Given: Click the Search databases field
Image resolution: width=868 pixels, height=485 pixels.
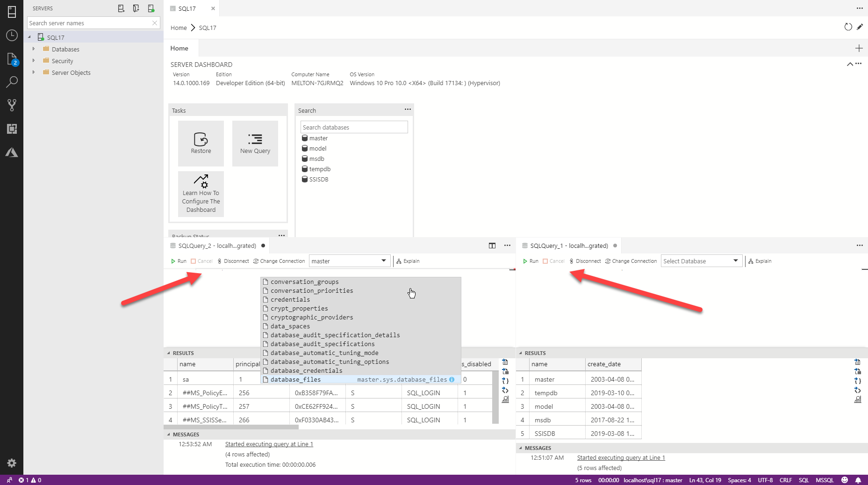Looking at the screenshot, I should 354,127.
